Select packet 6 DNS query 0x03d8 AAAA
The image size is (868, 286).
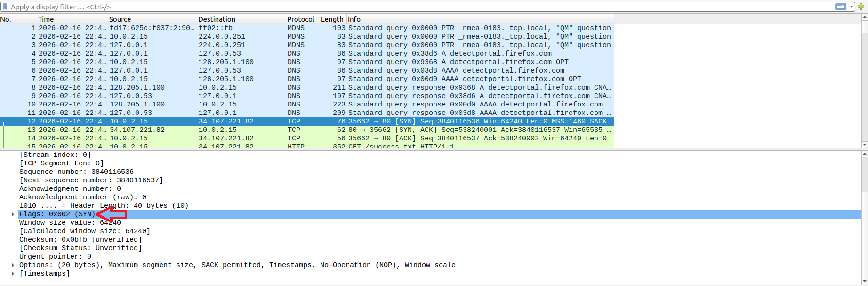point(307,71)
